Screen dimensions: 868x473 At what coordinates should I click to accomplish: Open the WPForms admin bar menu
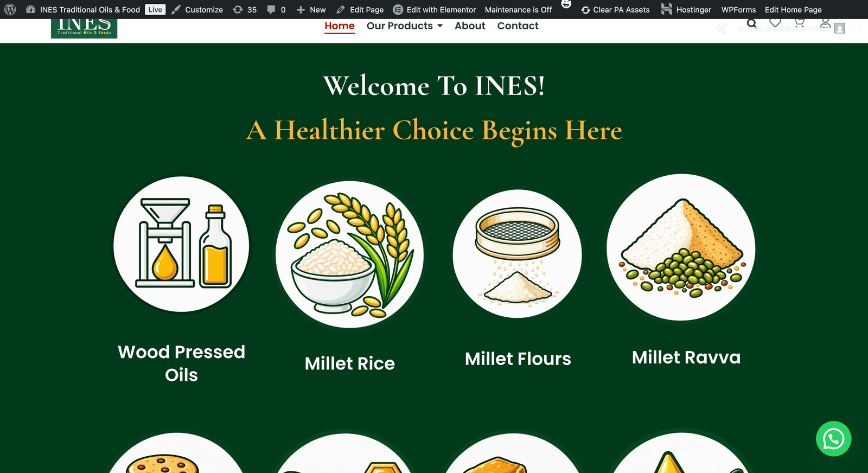pyautogui.click(x=738, y=10)
